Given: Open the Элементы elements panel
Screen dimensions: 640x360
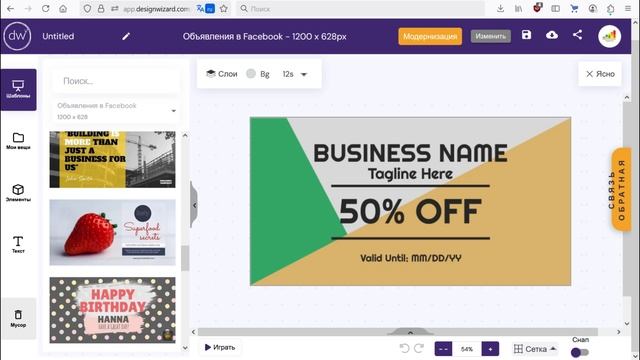Looking at the screenshot, I should click(x=18, y=193).
